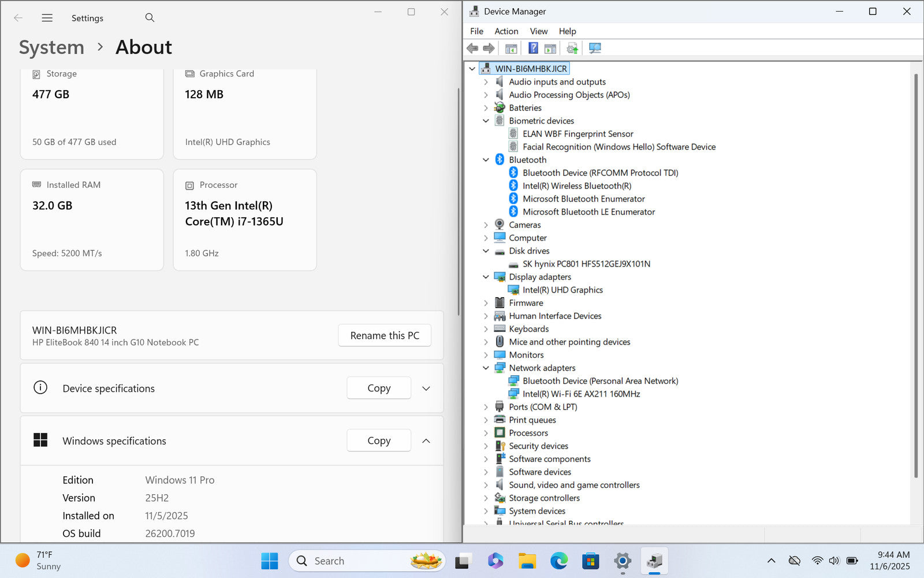The height and width of the screenshot is (578, 924).
Task: Click Scan for hardware changes toolbar icon
Action: [594, 48]
